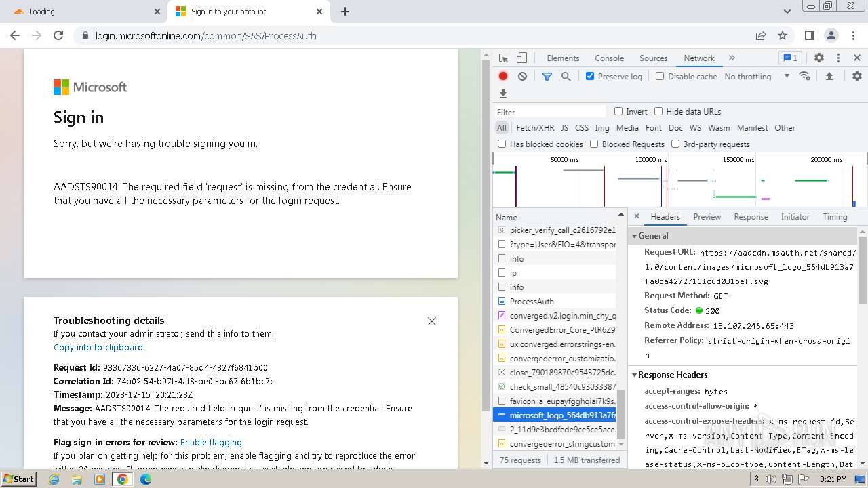The width and height of the screenshot is (868, 488).
Task: Open DevTools main settings gear
Action: coord(819,58)
